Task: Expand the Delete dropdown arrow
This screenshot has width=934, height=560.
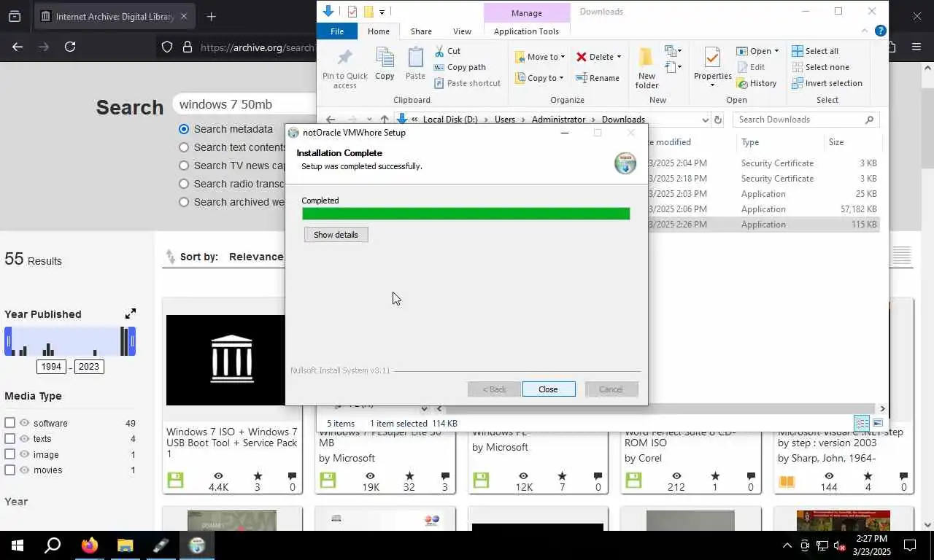Action: pos(619,57)
